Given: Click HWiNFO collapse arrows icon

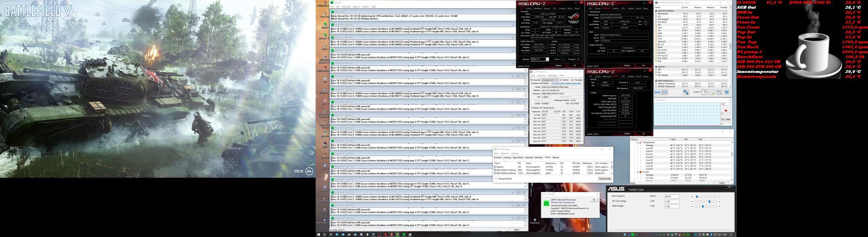Looking at the screenshot, I should tap(665, 92).
